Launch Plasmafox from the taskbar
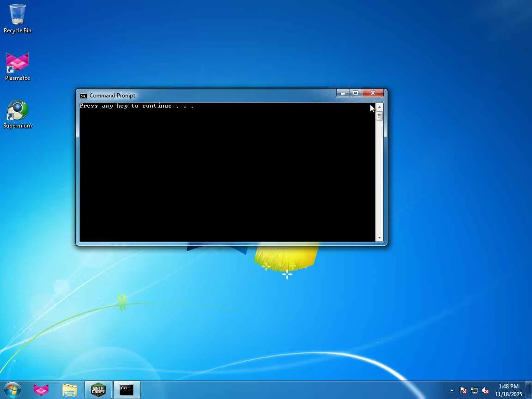This screenshot has width=532, height=399. click(41, 390)
